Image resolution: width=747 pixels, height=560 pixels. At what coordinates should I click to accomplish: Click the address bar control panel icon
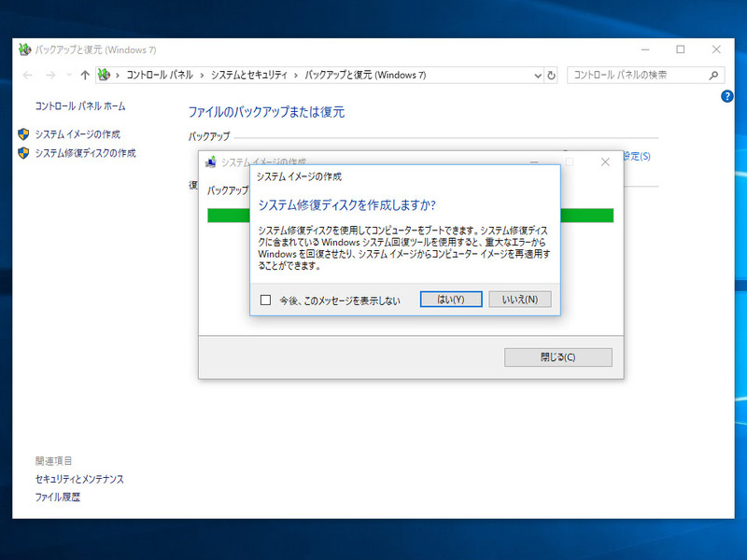104,75
